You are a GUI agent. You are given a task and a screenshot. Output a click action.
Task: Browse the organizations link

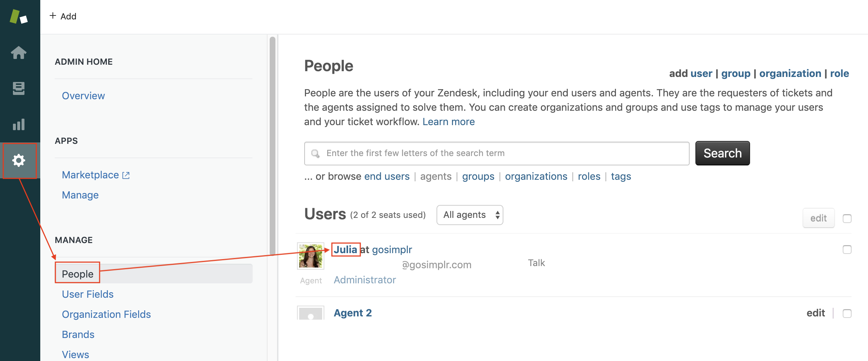coord(536,176)
